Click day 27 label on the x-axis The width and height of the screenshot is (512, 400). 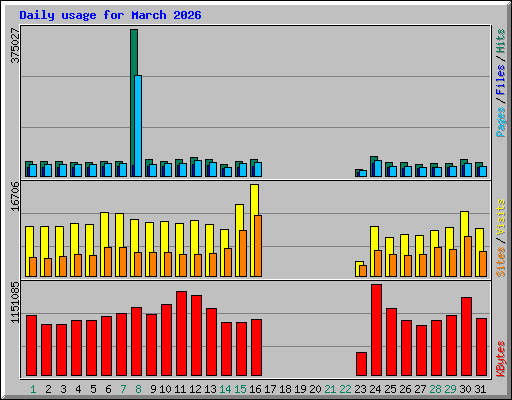[x=420, y=389]
